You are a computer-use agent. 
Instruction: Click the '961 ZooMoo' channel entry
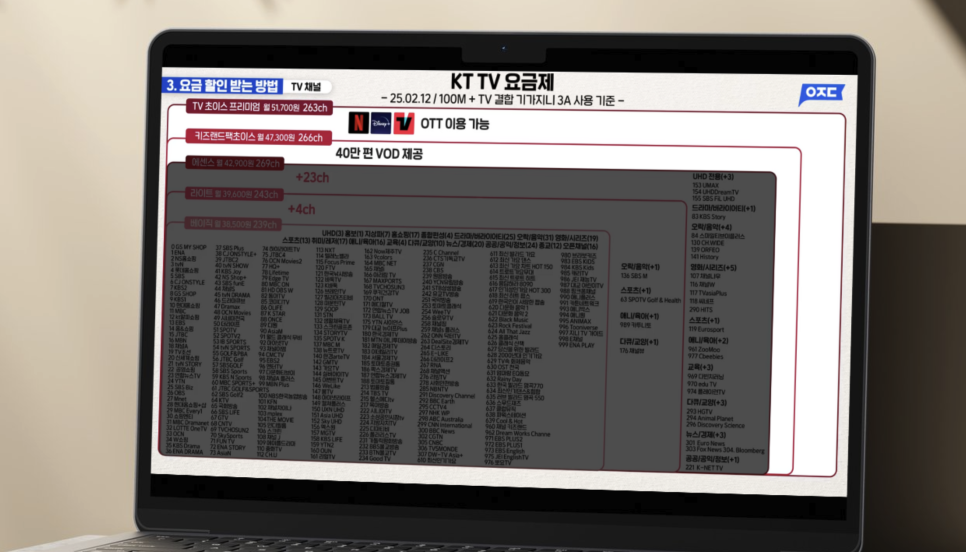(704, 349)
